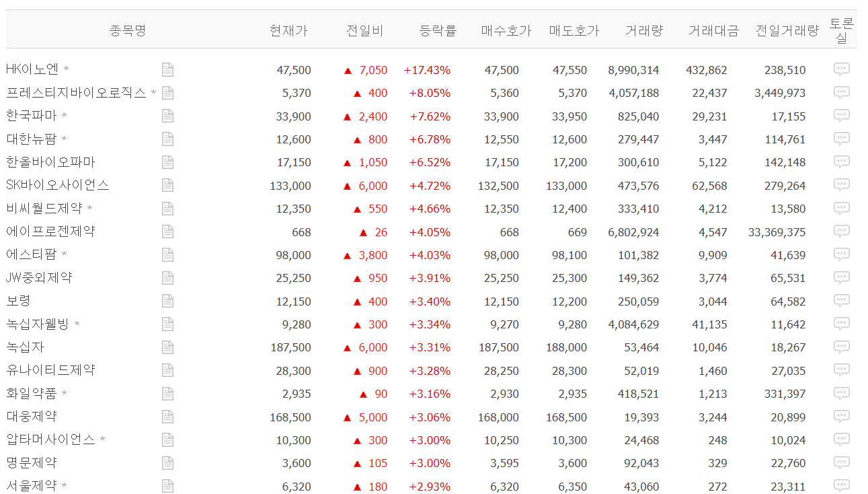The height and width of the screenshot is (494, 868).
Task: Open the discussion room icon for 명문제약
Action: pos(842,463)
